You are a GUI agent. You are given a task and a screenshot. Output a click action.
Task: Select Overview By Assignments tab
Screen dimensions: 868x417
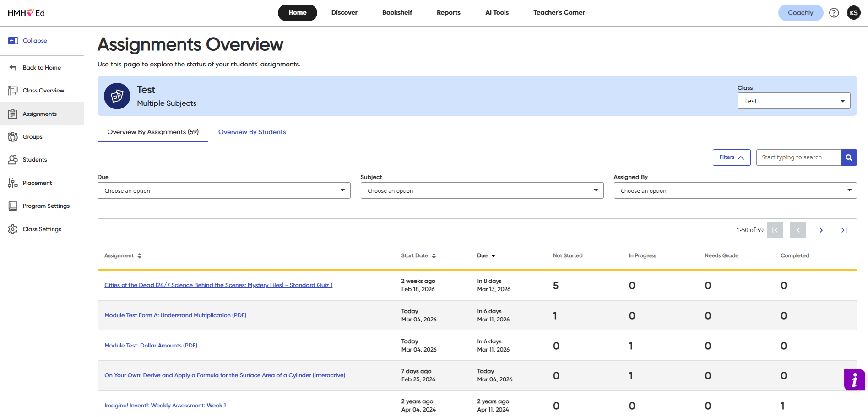point(153,132)
